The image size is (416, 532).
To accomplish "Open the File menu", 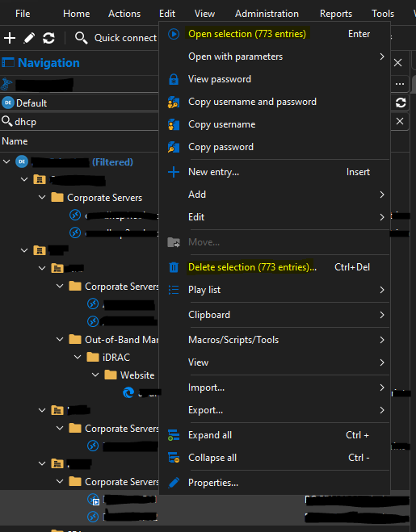I will tap(23, 14).
